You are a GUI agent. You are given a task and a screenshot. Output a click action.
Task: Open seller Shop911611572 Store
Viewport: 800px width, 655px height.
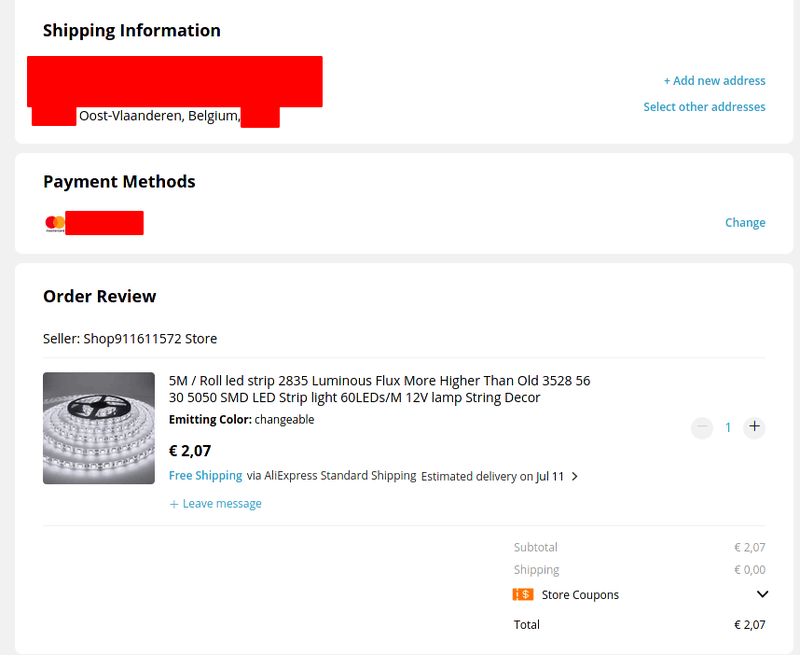coord(150,339)
